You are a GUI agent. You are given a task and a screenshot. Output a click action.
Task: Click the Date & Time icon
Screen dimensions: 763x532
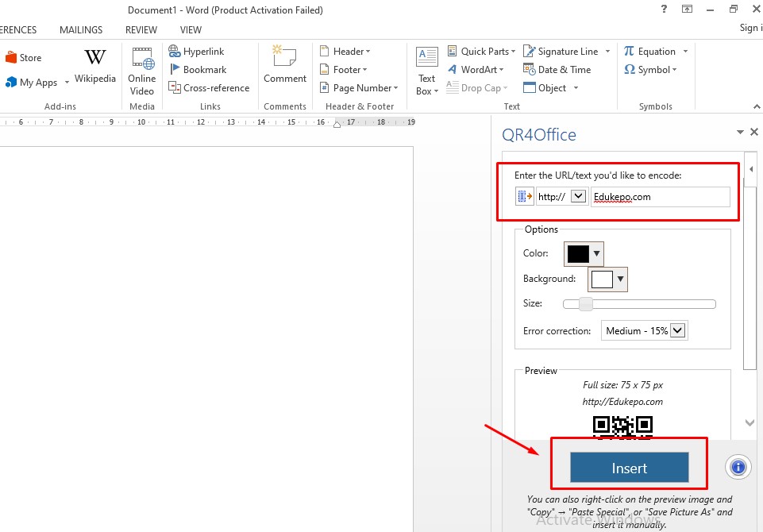coord(530,70)
